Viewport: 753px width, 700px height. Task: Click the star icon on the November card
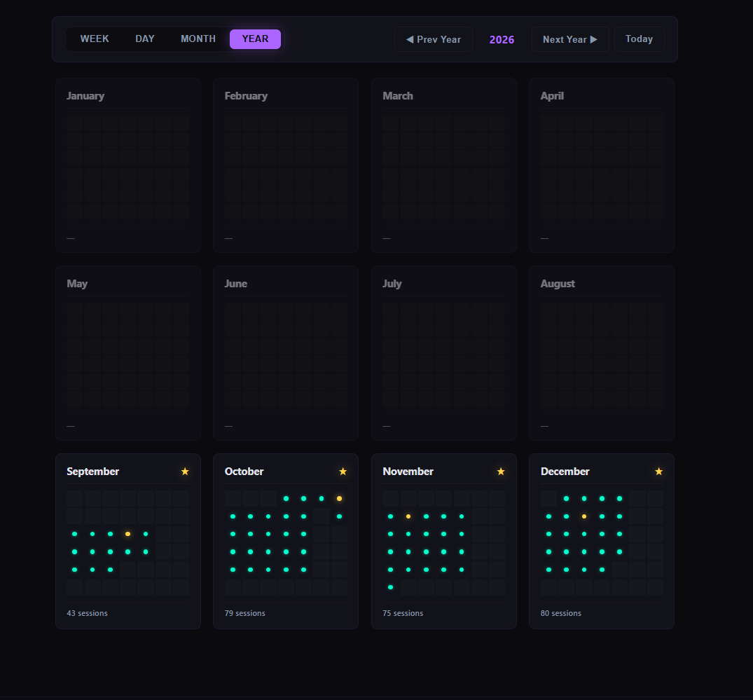coord(501,472)
